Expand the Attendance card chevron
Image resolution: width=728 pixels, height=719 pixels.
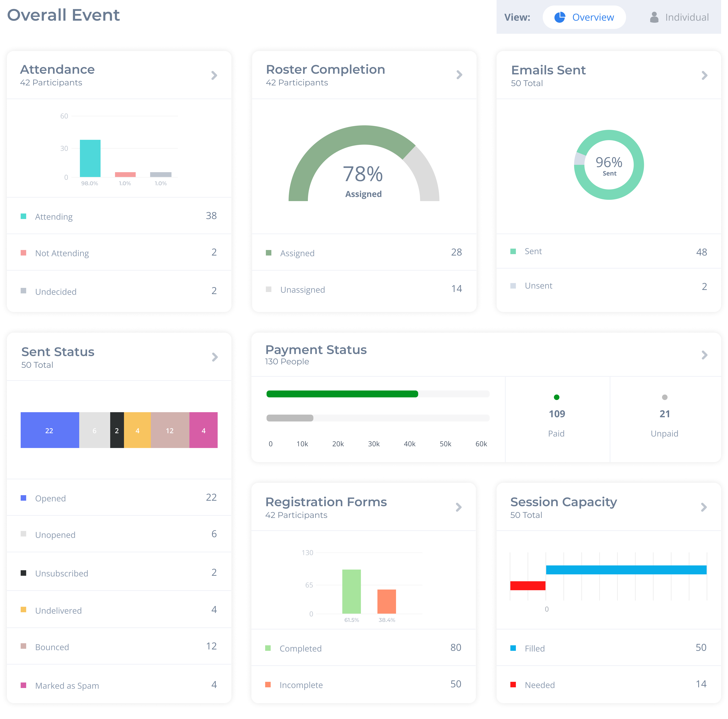point(214,75)
